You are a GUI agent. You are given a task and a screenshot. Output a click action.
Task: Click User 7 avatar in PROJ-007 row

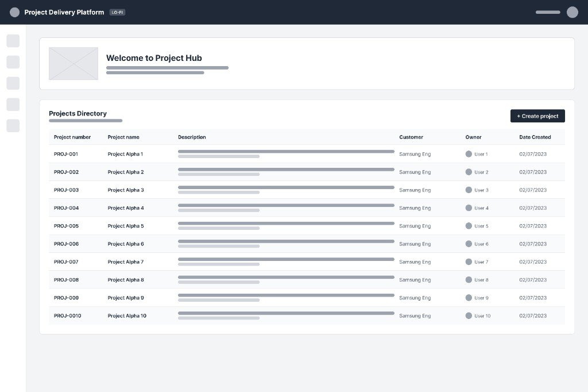click(x=469, y=262)
